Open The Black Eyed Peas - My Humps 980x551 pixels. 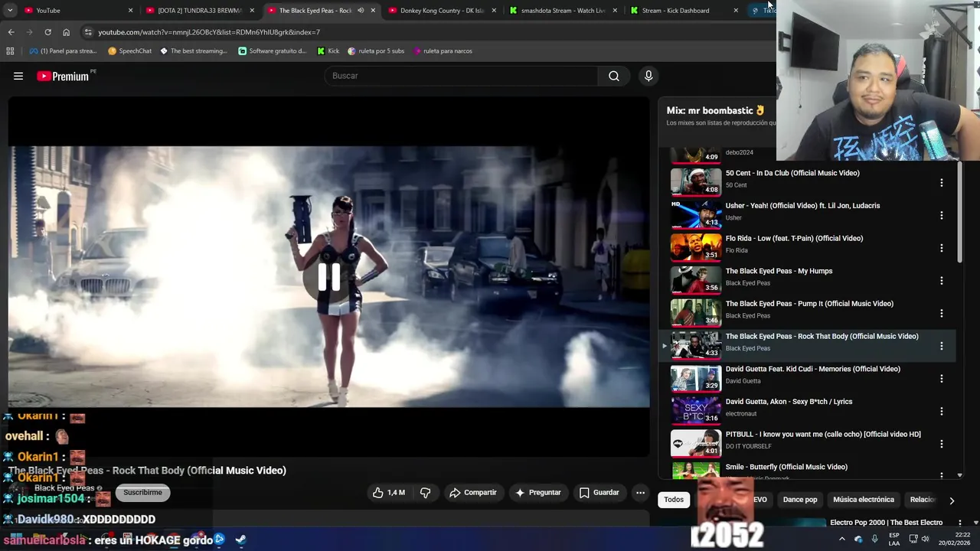(779, 271)
